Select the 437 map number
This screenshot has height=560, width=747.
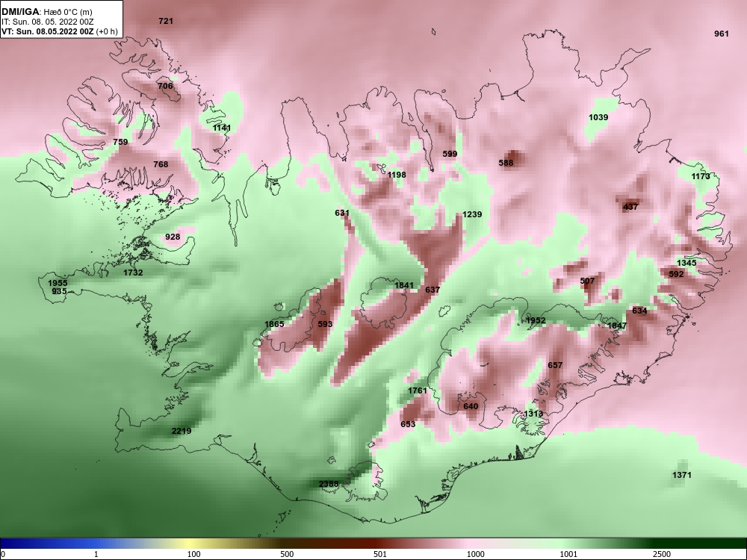630,207
